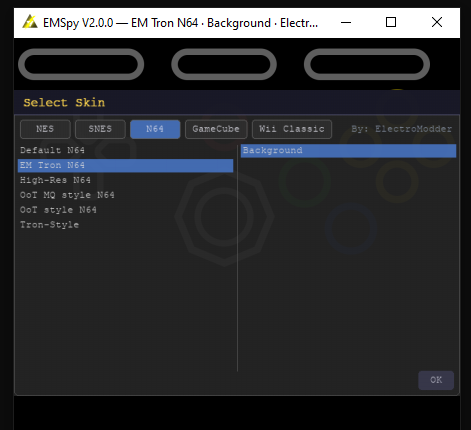The width and height of the screenshot is (471, 430).
Task: Select the EM Tron N64 skin
Action: [125, 165]
